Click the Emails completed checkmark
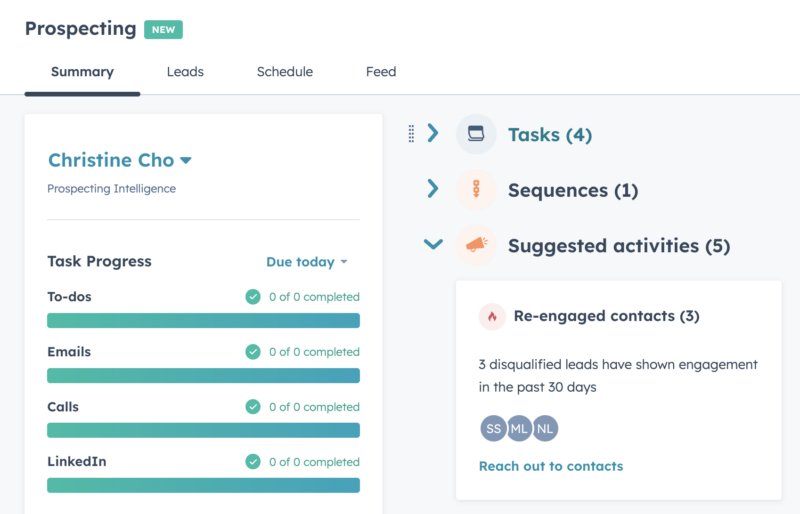The height and width of the screenshot is (514, 800). pyautogui.click(x=253, y=352)
